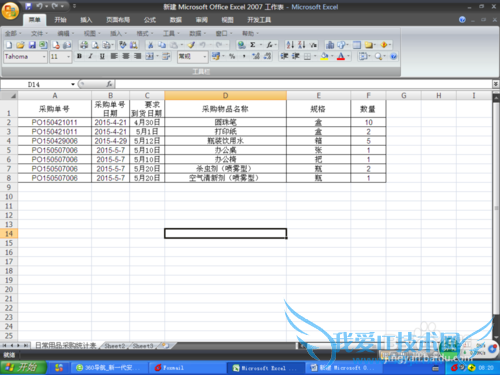Click inside the Name Box field
Screen dimensions: 500x375
coord(36,84)
